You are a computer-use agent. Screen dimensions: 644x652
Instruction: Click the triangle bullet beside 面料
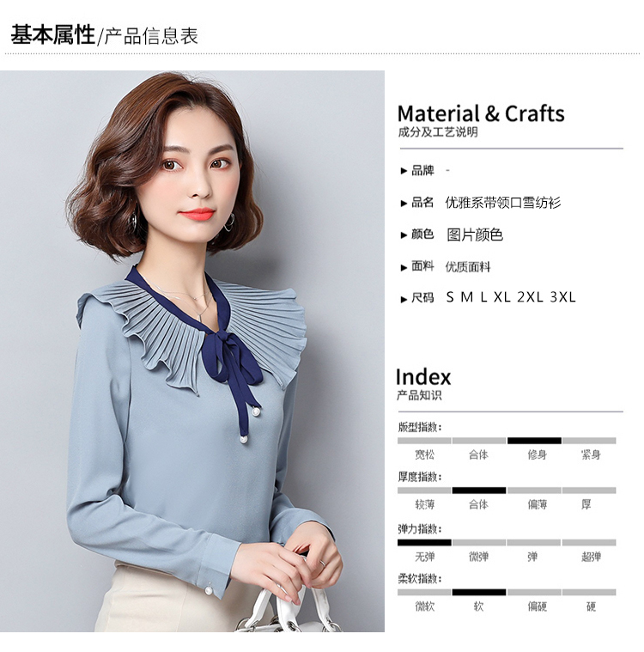pos(404,268)
